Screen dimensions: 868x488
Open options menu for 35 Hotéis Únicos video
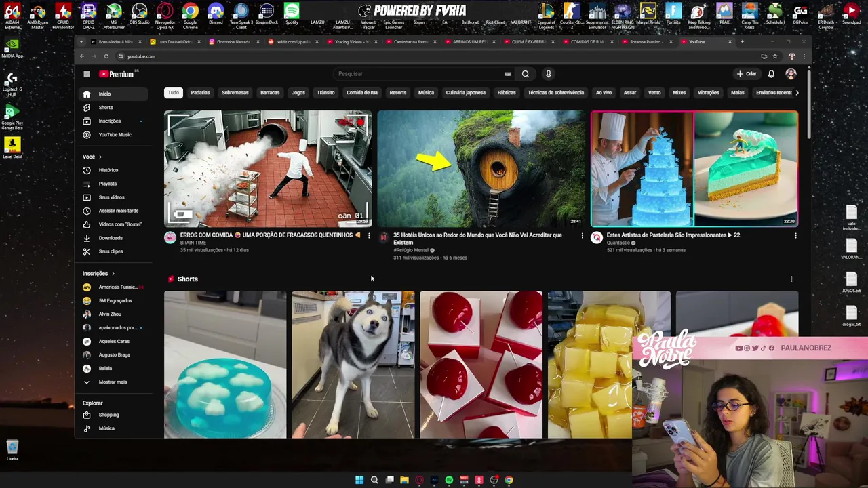582,235
